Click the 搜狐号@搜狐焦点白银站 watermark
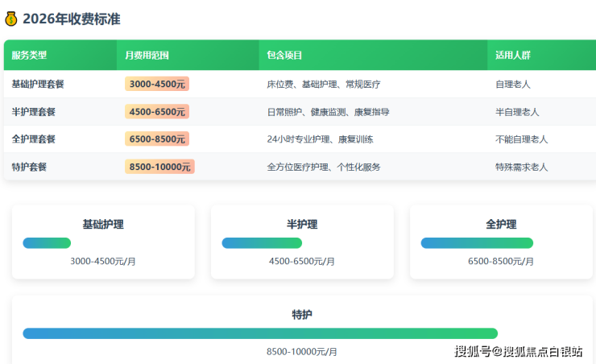 (x=519, y=351)
